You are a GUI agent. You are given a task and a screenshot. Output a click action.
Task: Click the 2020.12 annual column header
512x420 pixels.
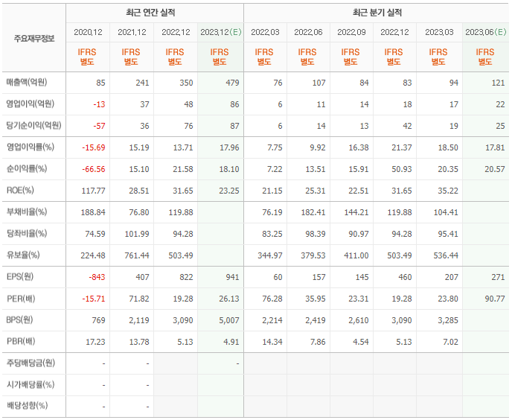point(88,32)
